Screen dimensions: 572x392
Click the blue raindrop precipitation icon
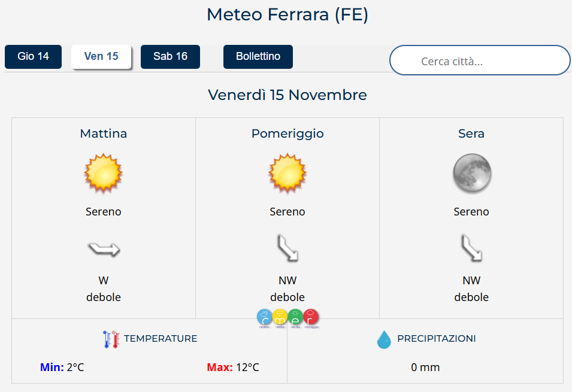(383, 339)
